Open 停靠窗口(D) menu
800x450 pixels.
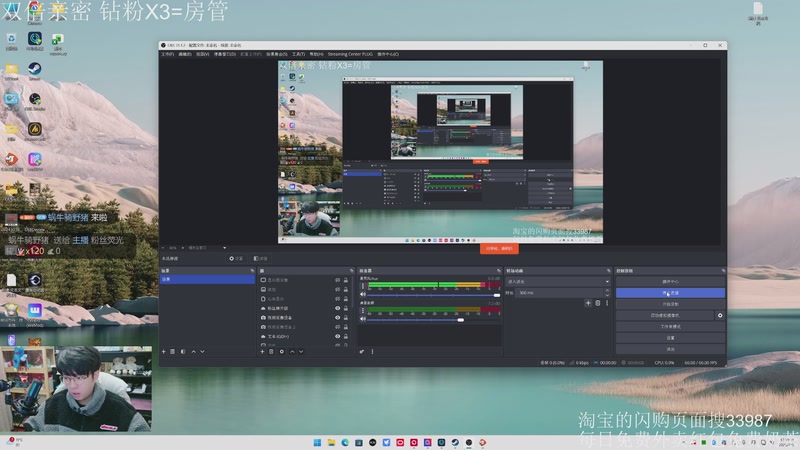point(224,54)
